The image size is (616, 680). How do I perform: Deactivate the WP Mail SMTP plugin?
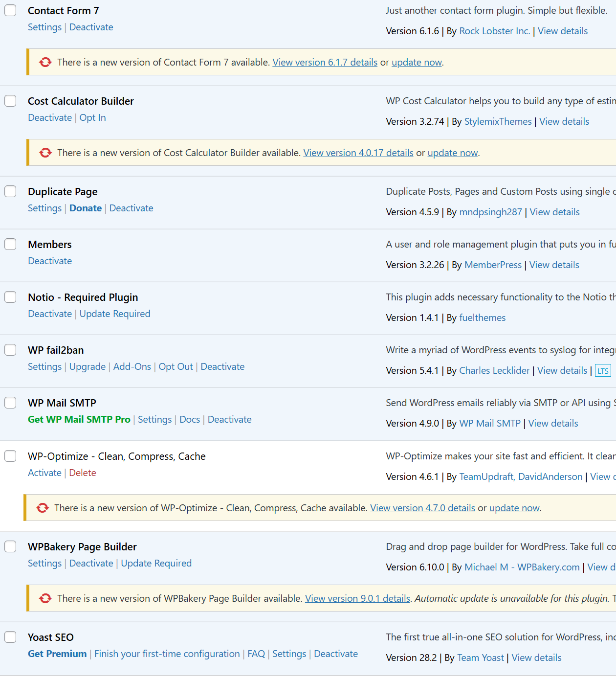229,419
